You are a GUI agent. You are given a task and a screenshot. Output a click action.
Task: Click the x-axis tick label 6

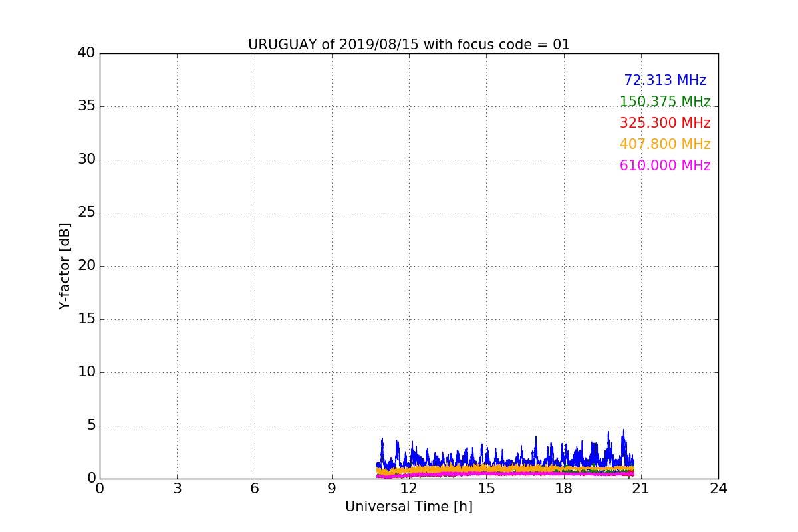255,489
